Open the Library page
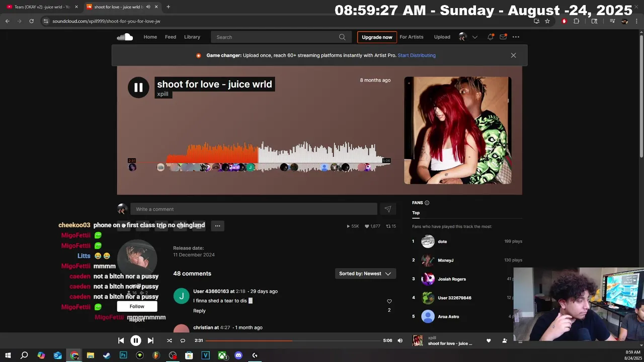This screenshot has height=362, width=644. (192, 37)
